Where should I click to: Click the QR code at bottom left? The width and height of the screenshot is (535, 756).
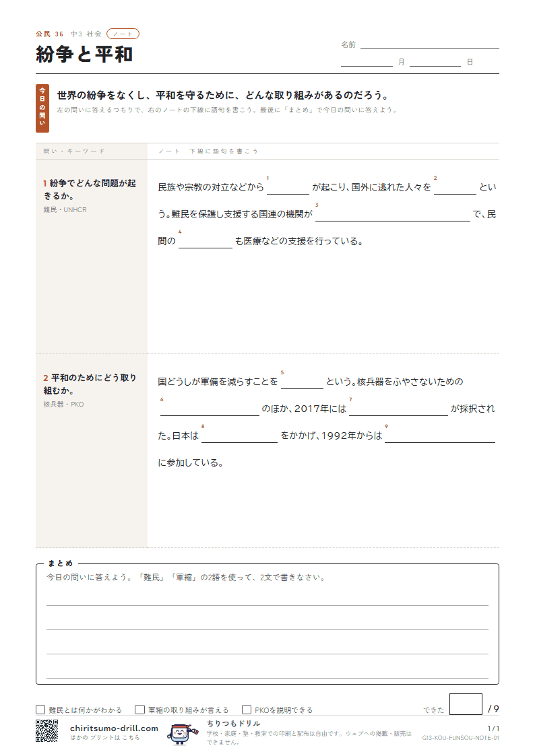pyautogui.click(x=46, y=730)
